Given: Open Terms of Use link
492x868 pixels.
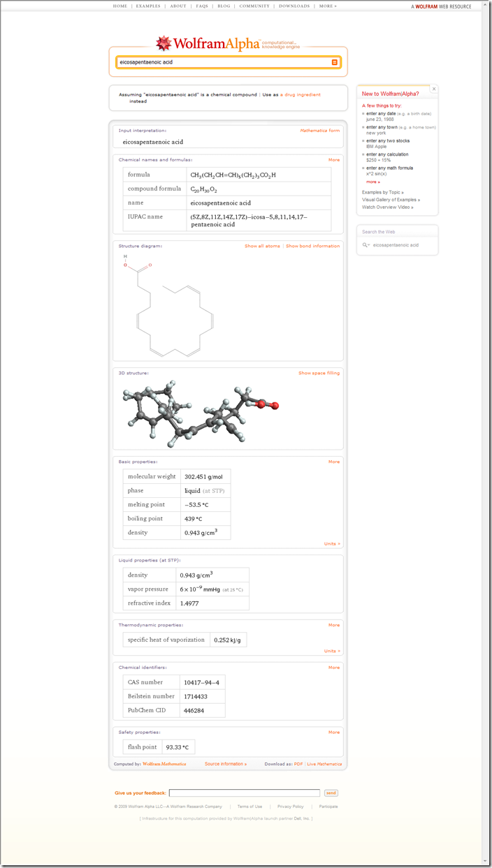Looking at the screenshot, I should (249, 807).
